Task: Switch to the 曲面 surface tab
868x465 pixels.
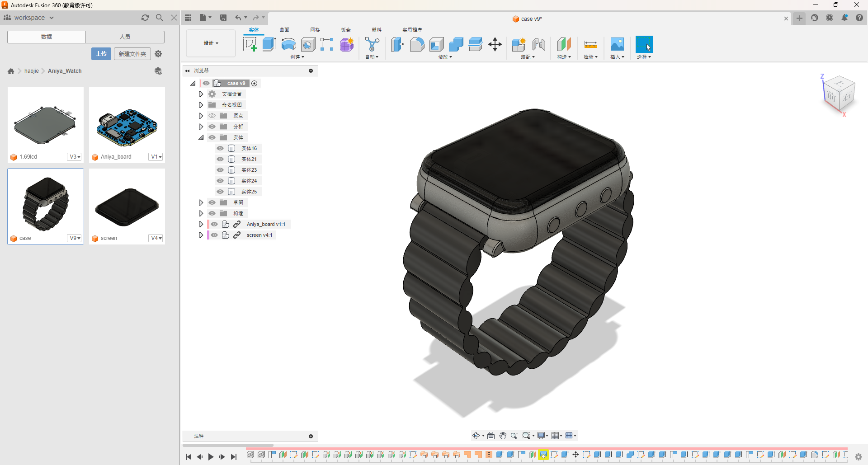Action: (x=284, y=30)
